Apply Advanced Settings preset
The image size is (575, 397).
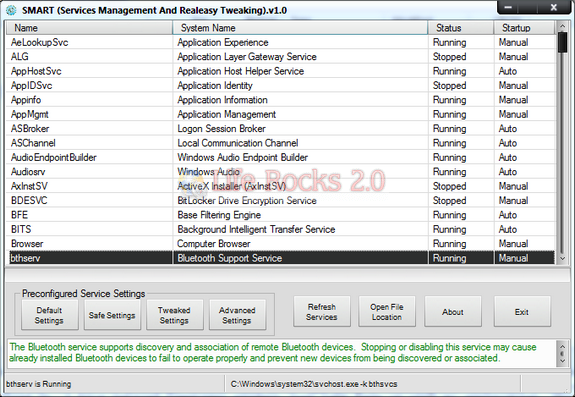coord(237,315)
